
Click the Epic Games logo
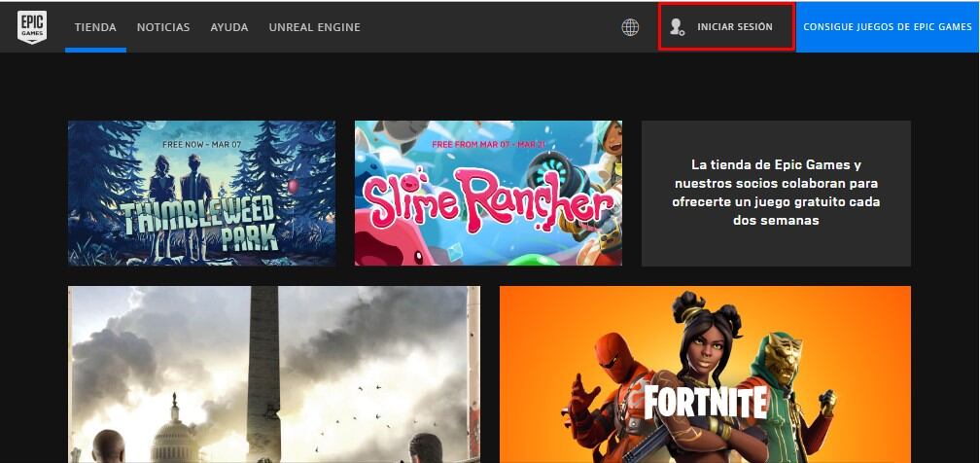tap(32, 27)
